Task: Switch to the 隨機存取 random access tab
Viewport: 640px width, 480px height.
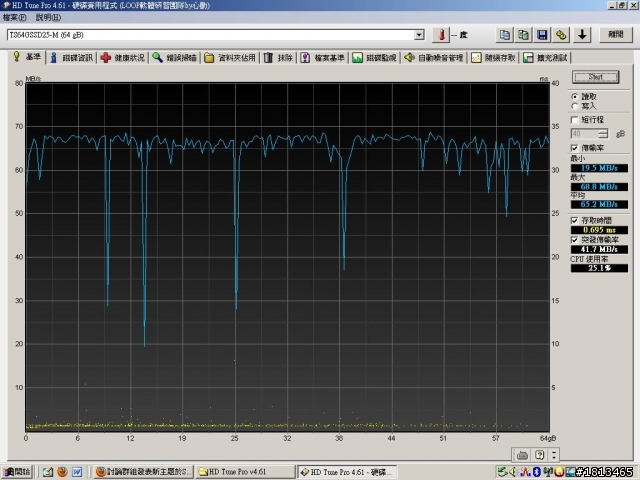Action: coord(493,58)
